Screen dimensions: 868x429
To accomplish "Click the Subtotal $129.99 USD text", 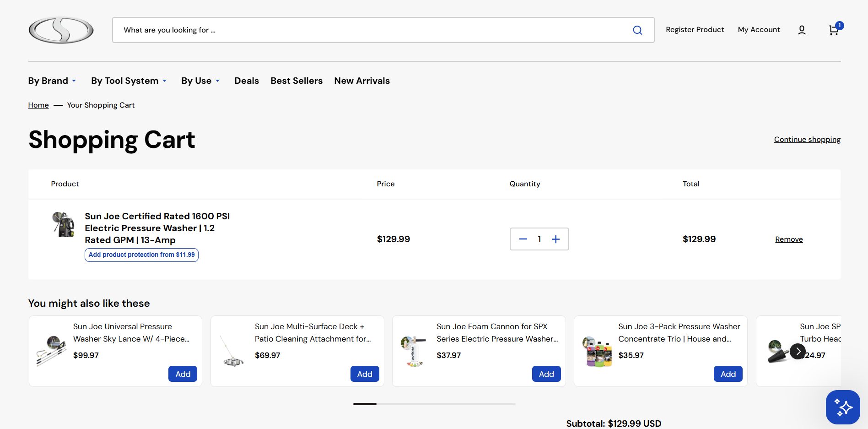I will pyautogui.click(x=614, y=424).
